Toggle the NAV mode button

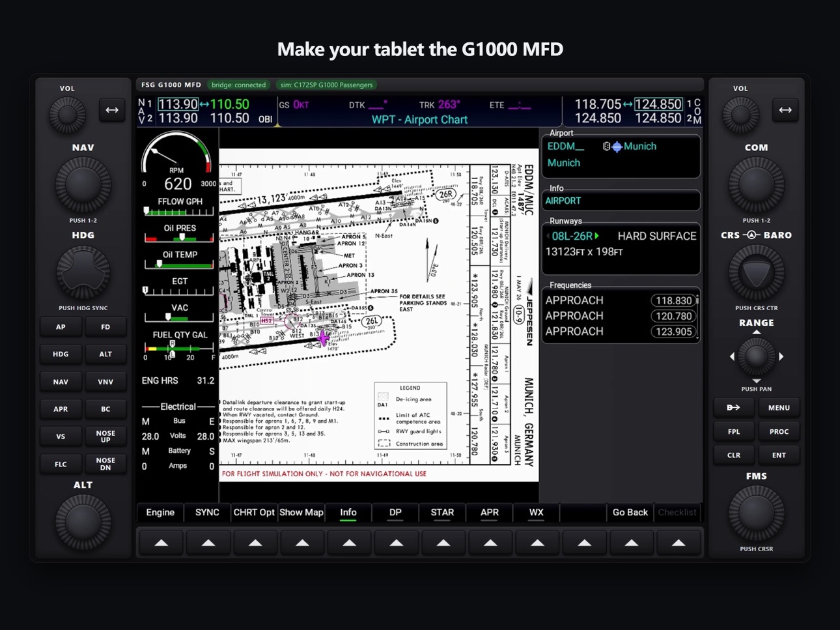coord(61,382)
